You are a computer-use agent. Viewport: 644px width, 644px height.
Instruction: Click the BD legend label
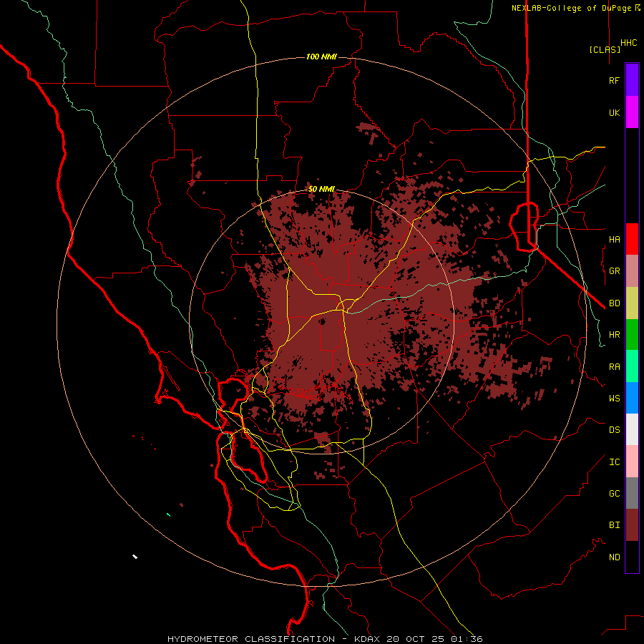[x=614, y=303]
